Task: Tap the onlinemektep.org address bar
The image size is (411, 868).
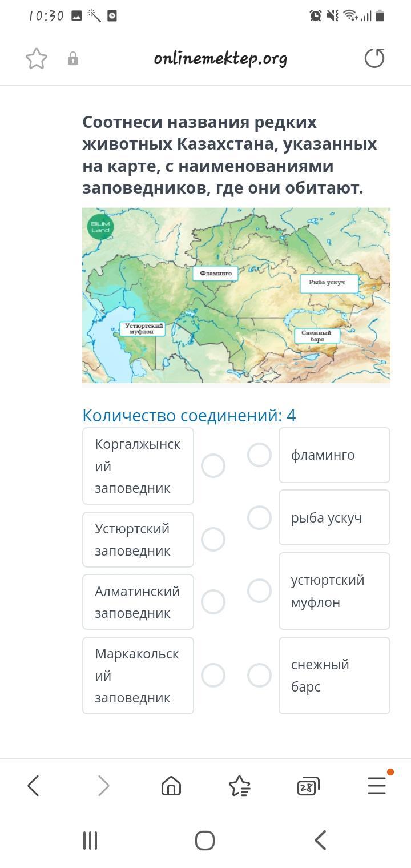Action: pos(220,59)
